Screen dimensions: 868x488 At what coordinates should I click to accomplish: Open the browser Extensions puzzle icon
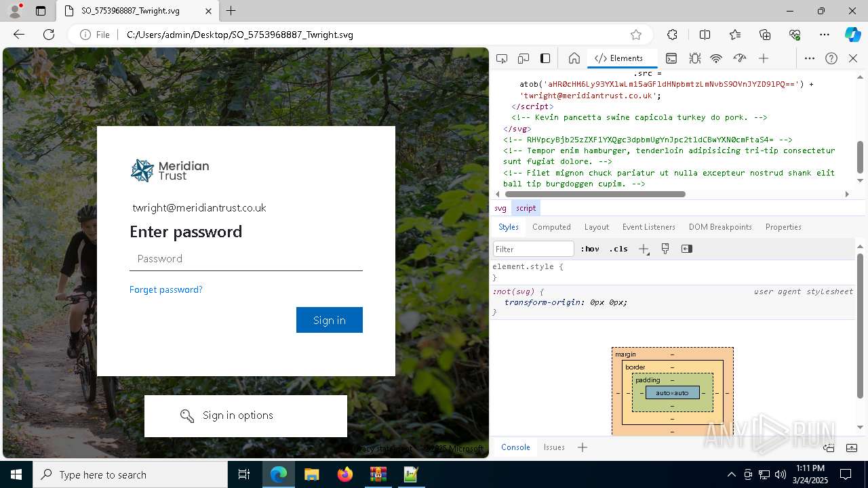[672, 35]
